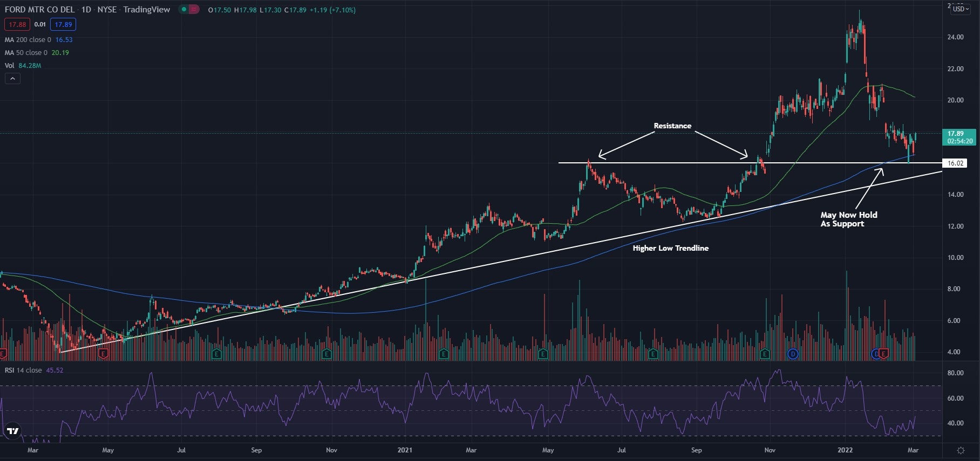The width and height of the screenshot is (980, 461).
Task: Open the earnings marker after Jul 2021
Action: click(x=653, y=354)
